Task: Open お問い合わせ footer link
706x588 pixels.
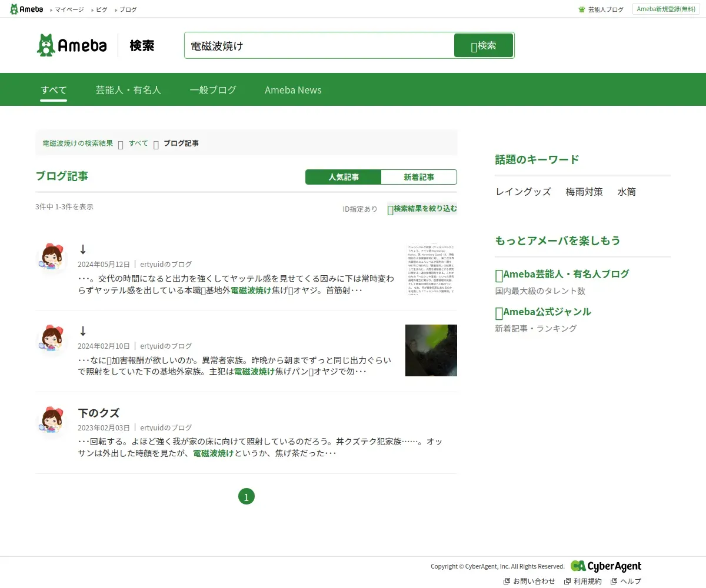Action: pos(529,581)
